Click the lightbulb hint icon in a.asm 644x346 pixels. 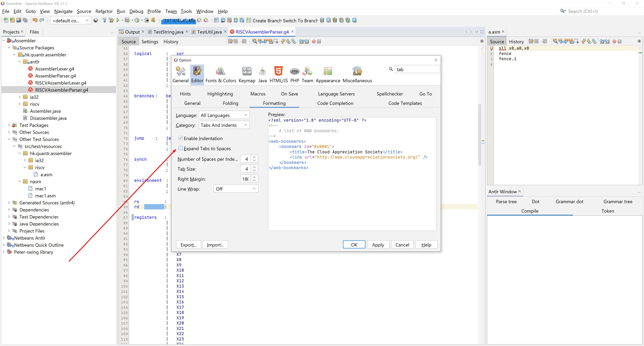(491, 48)
